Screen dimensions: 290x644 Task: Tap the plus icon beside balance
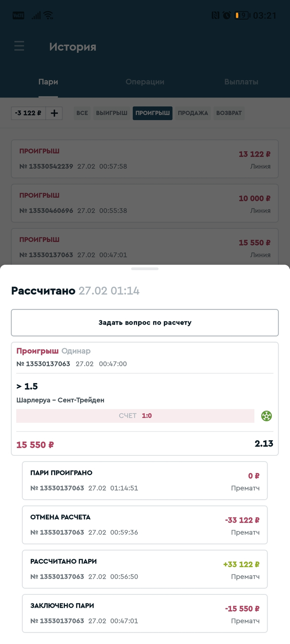coord(54,113)
